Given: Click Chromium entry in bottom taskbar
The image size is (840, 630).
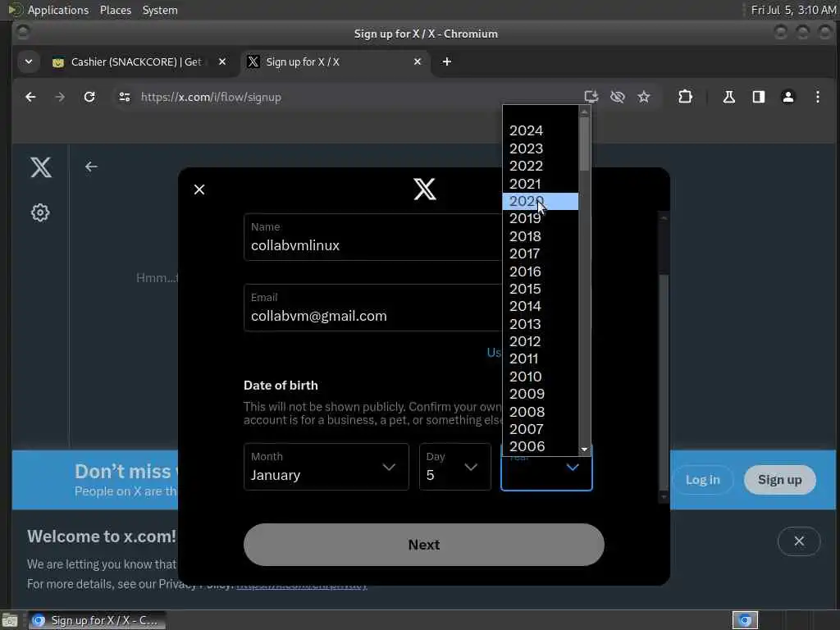Looking at the screenshot, I should [97, 620].
